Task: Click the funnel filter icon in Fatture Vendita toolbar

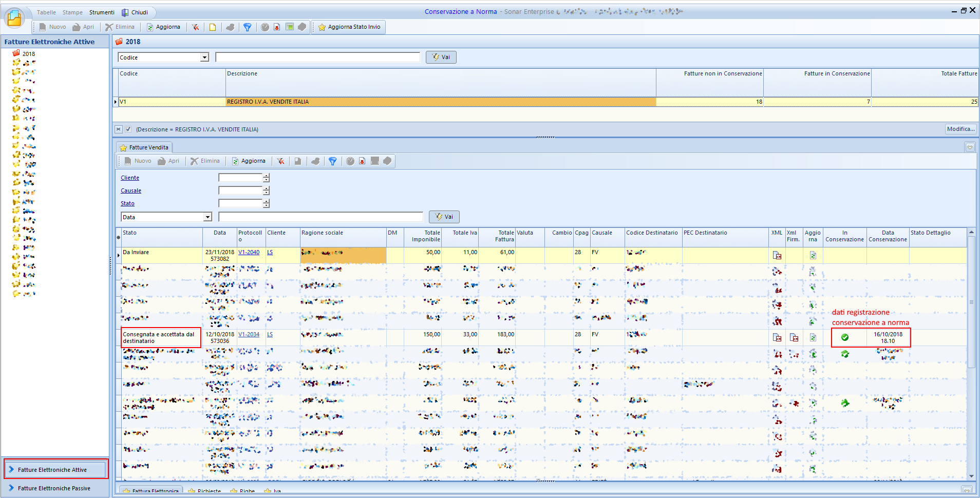Action: point(333,161)
